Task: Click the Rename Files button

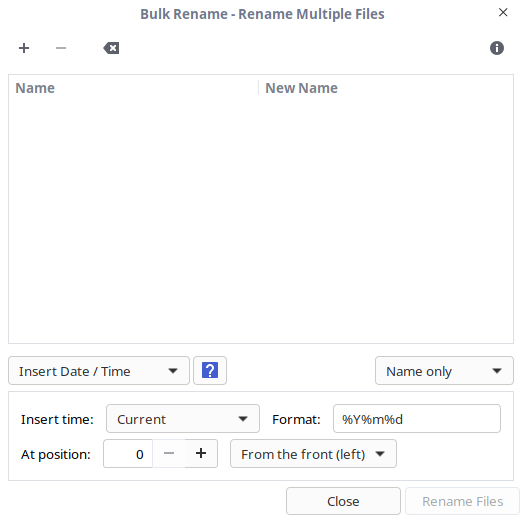Action: [462, 501]
